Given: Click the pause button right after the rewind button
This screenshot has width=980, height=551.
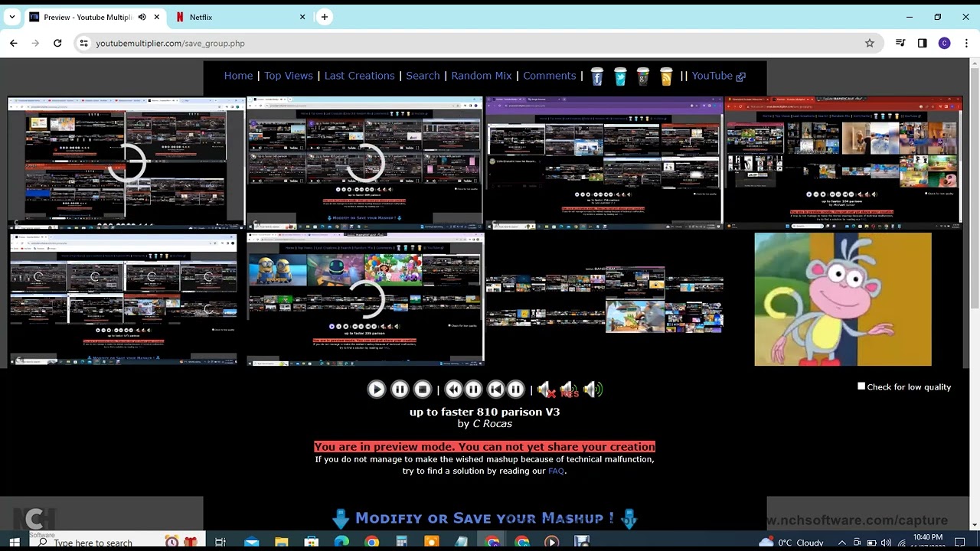Looking at the screenshot, I should click(x=473, y=390).
